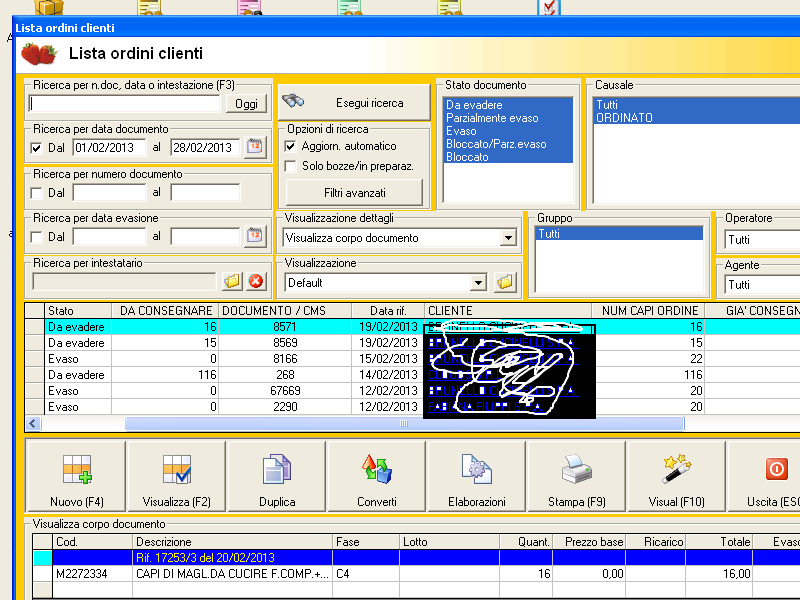Image resolution: width=800 pixels, height=600 pixels.
Task: Open Filtri avanzati
Action: point(354,192)
